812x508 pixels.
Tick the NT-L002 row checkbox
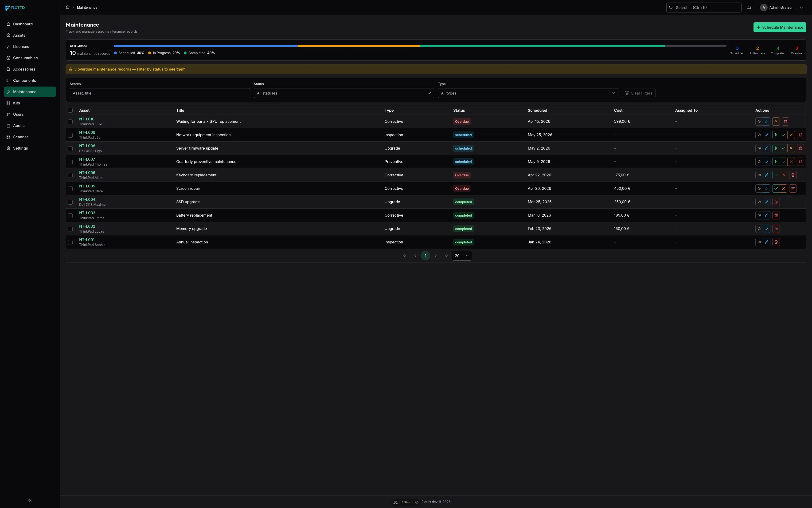(x=70, y=229)
